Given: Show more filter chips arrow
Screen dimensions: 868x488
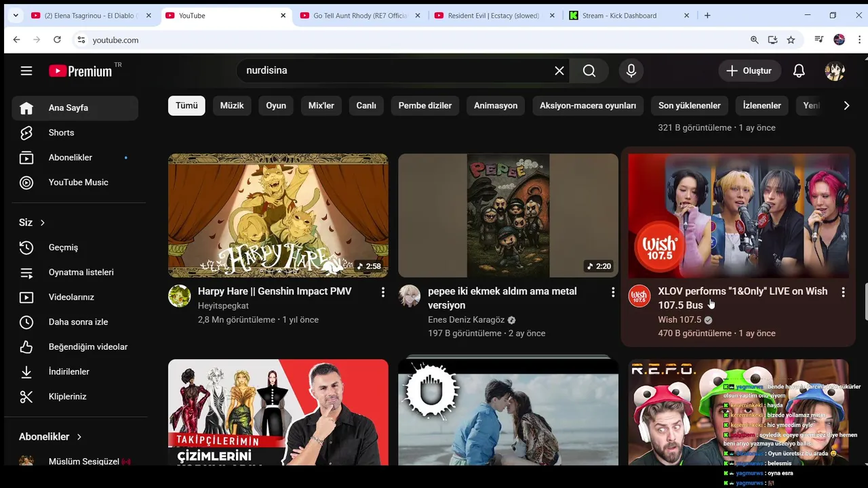Looking at the screenshot, I should click(846, 105).
